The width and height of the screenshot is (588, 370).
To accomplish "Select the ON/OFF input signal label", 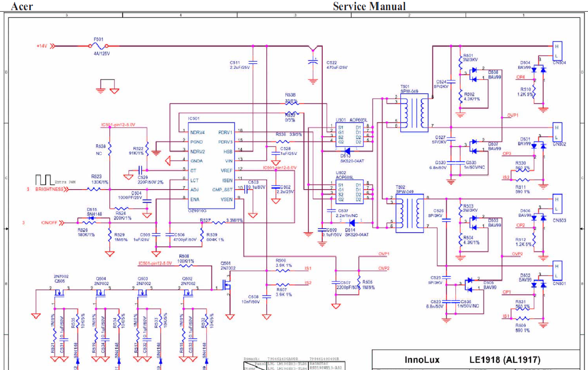I will [x=49, y=223].
